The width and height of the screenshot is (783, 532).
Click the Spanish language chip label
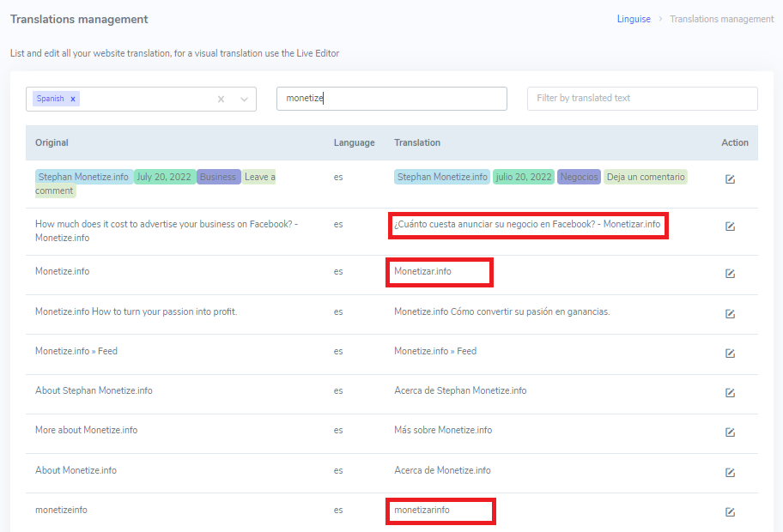click(50, 99)
